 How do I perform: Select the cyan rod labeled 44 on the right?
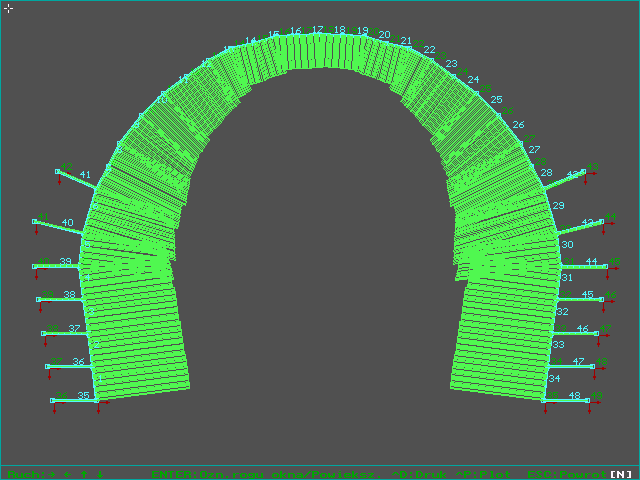coord(580,267)
